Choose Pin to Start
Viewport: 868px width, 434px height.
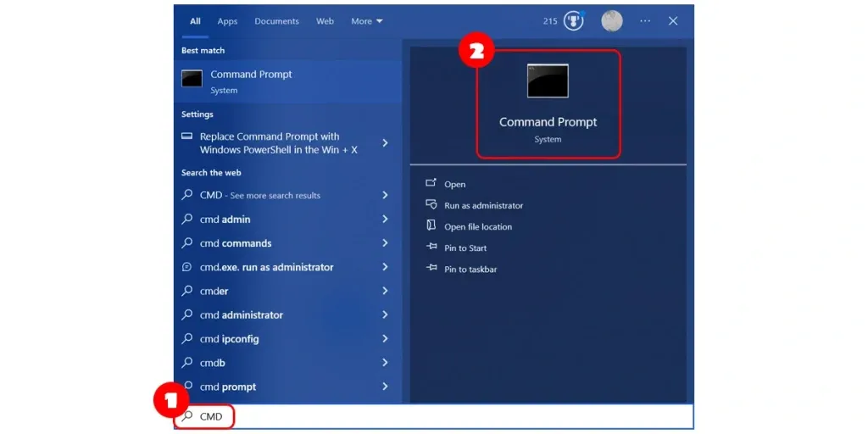465,248
